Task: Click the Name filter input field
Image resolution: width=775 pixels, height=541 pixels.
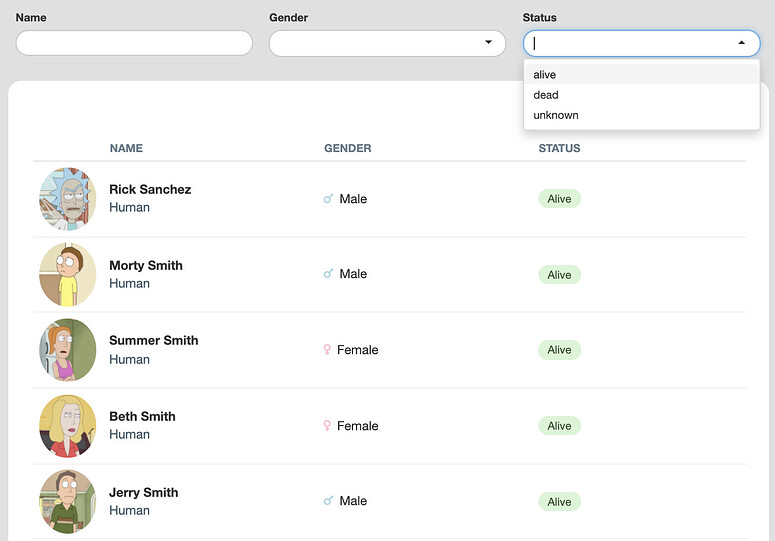Action: 134,43
